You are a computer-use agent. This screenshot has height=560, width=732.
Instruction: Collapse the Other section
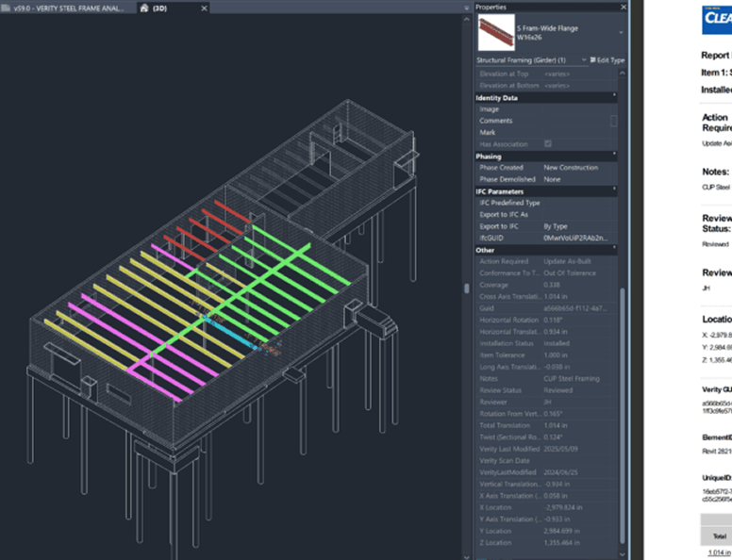pyautogui.click(x=614, y=248)
